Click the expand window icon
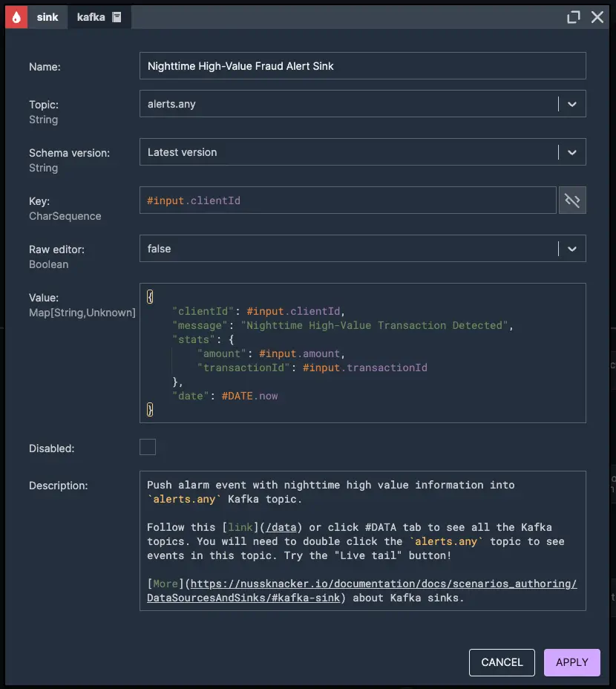This screenshot has height=689, width=616. (x=574, y=17)
